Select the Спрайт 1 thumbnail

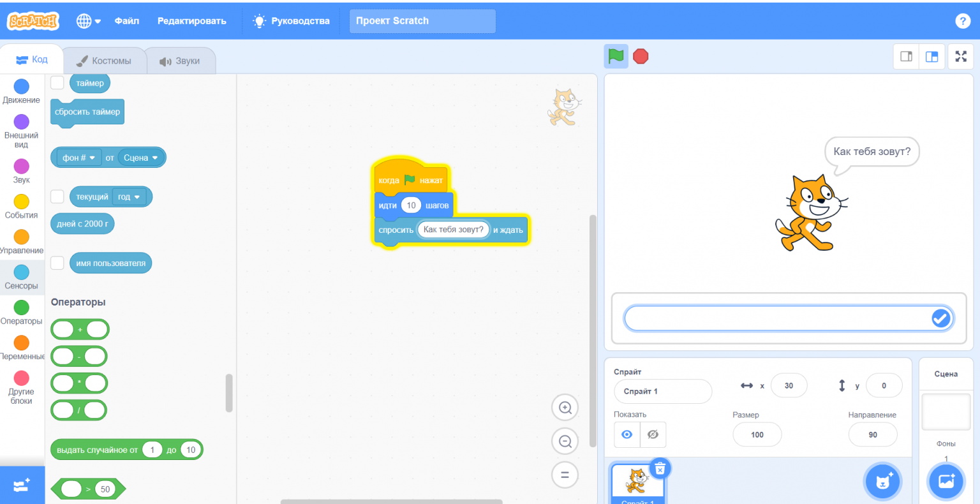[x=637, y=484]
